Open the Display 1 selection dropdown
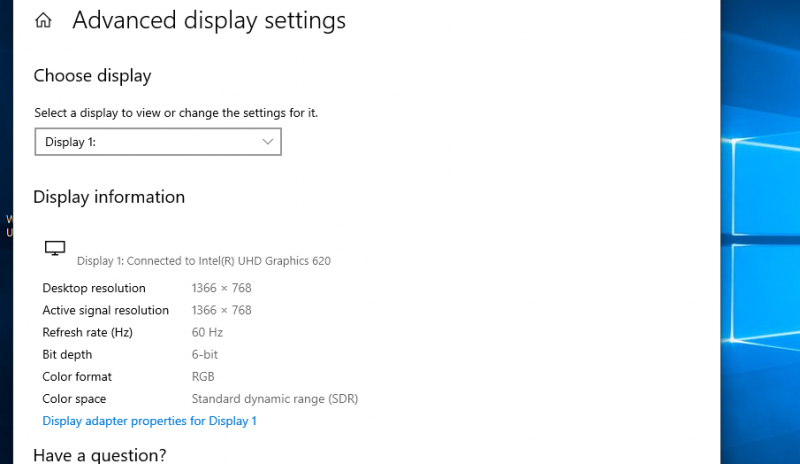 point(158,142)
